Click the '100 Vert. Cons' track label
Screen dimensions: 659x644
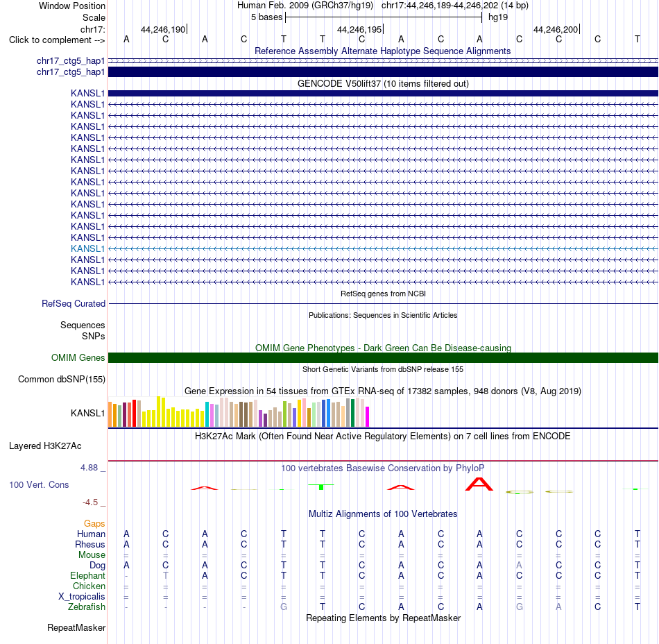(39, 484)
